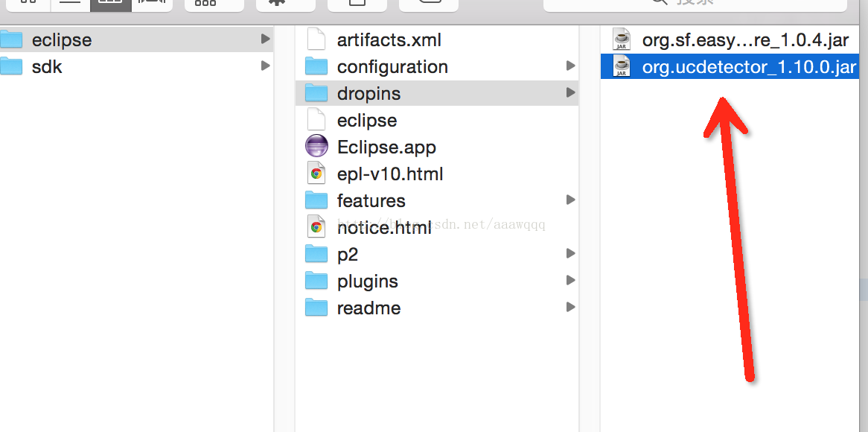Select the "features" folder name
This screenshot has height=432, width=868.
[x=371, y=200]
